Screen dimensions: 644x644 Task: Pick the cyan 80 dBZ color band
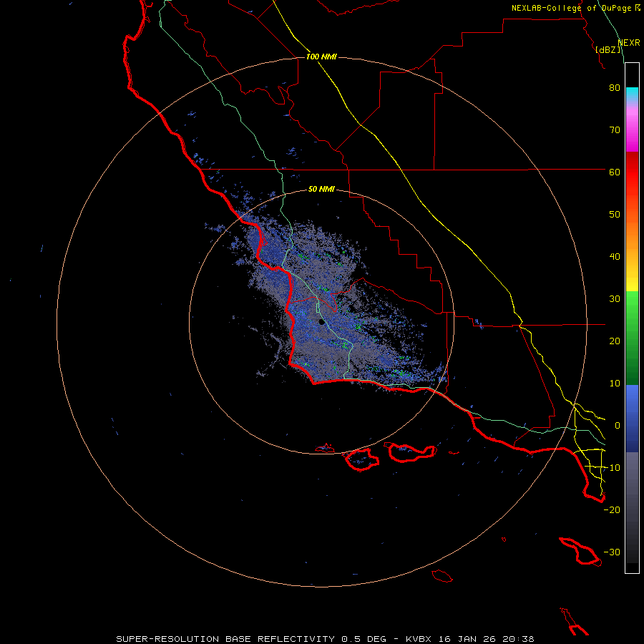click(632, 93)
